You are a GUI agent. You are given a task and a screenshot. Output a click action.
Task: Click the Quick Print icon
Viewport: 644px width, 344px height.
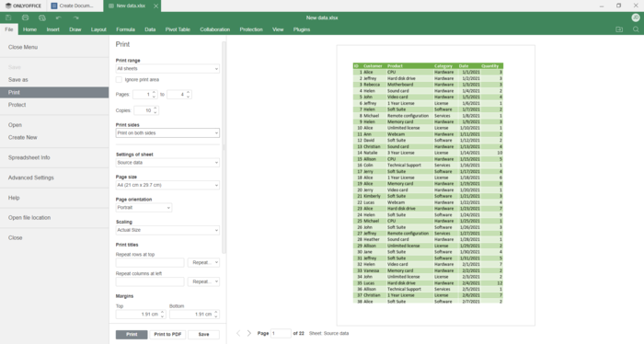pyautogui.click(x=42, y=17)
